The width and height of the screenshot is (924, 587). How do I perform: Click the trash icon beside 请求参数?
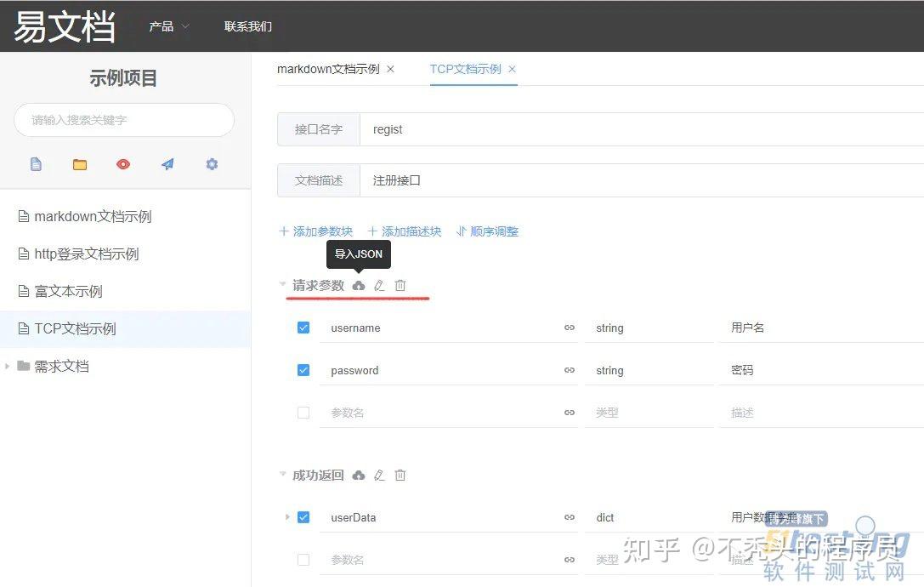[x=400, y=286]
